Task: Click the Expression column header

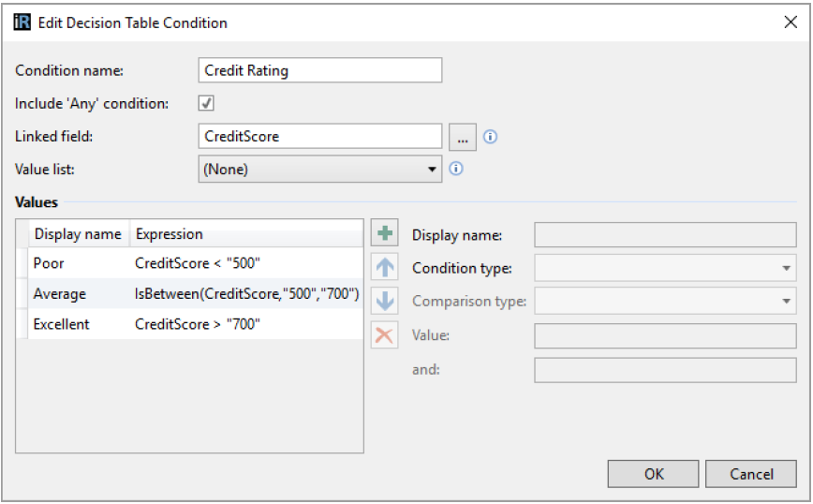Action: pos(169,234)
